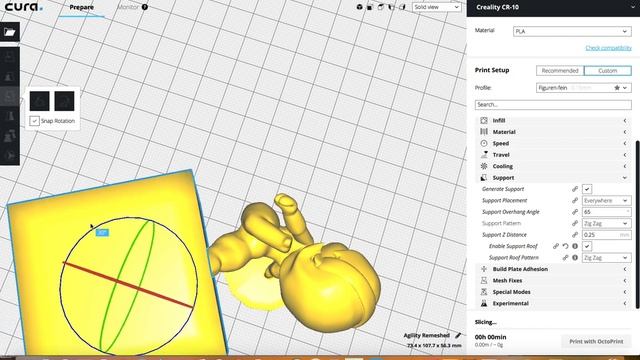The height and width of the screenshot is (360, 640).
Task: Click the Reset rotation button in popup
Action: (x=40, y=101)
